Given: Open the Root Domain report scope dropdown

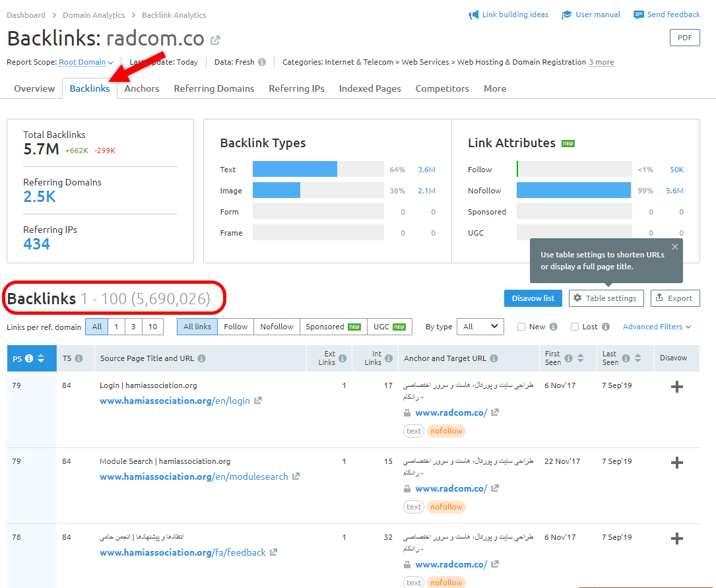Looking at the screenshot, I should tap(81, 62).
